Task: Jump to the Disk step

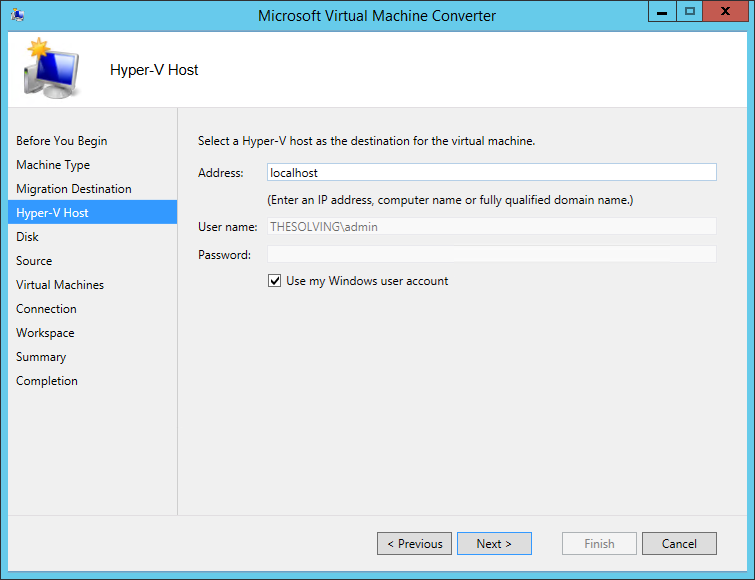Action: (x=27, y=237)
